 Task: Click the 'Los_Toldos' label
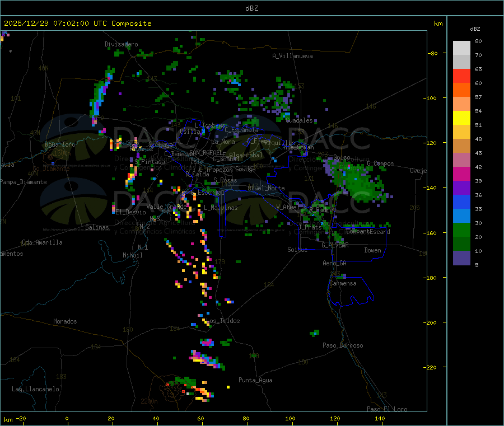coord(223,321)
